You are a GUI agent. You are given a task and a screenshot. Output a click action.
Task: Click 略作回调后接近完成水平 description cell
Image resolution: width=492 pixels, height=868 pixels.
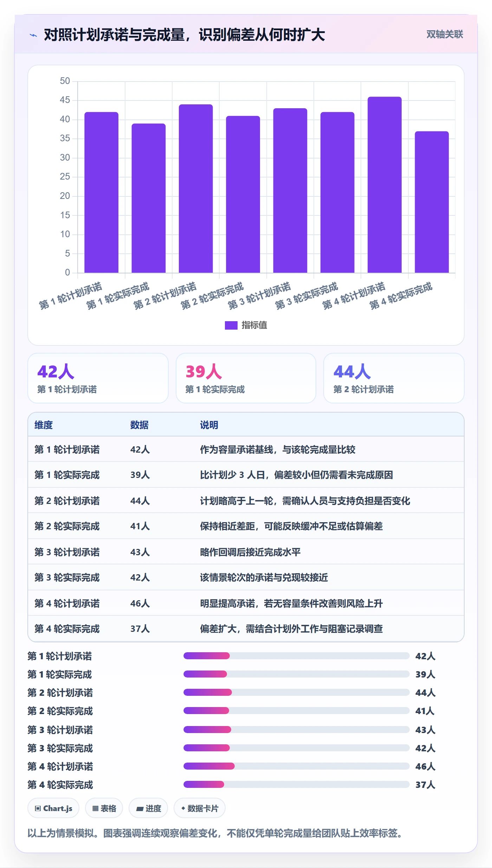250,552
